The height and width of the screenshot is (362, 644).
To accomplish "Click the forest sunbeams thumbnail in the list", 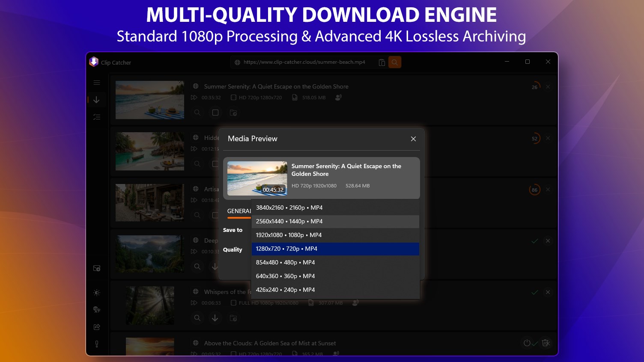I will pyautogui.click(x=150, y=305).
